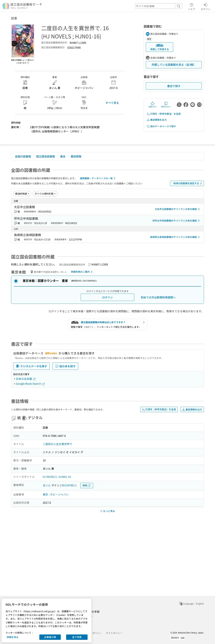Open 日本の古本屋 external link
The image size is (215, 644).
[x=26, y=379]
